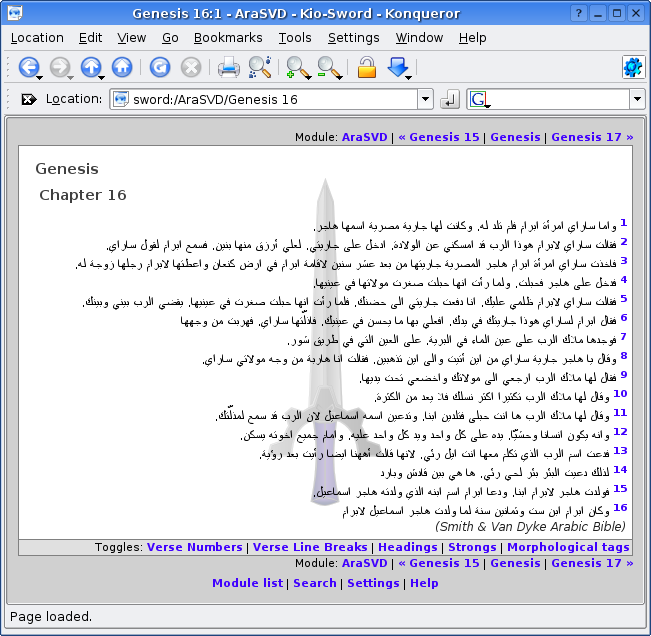Open zoom in dropdown arrow
Image resolution: width=651 pixels, height=636 pixels.
click(309, 78)
